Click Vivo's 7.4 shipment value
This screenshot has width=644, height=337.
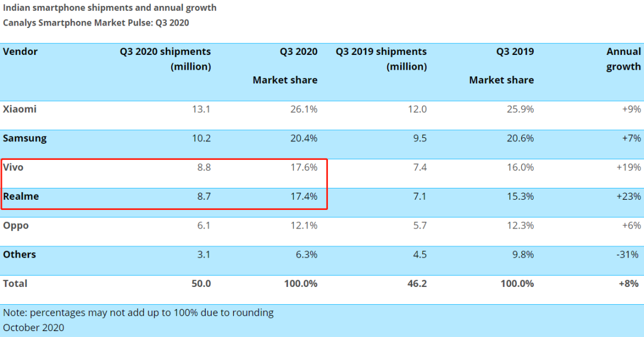pyautogui.click(x=420, y=167)
